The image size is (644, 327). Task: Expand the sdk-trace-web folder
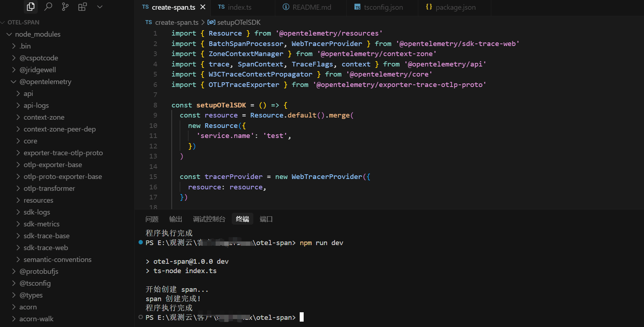pos(18,248)
